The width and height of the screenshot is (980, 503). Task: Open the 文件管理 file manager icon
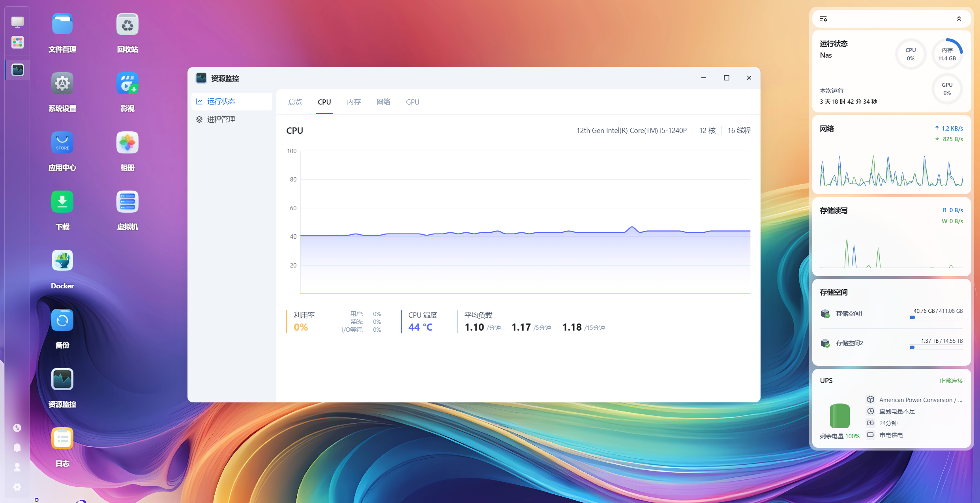tap(62, 24)
